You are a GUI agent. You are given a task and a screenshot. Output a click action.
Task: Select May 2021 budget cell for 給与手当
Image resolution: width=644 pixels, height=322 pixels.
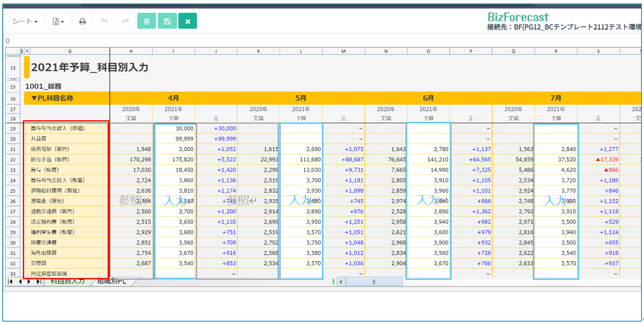(301, 159)
